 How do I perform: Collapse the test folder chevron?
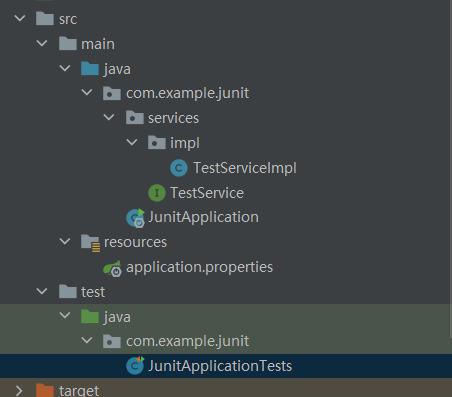click(42, 291)
